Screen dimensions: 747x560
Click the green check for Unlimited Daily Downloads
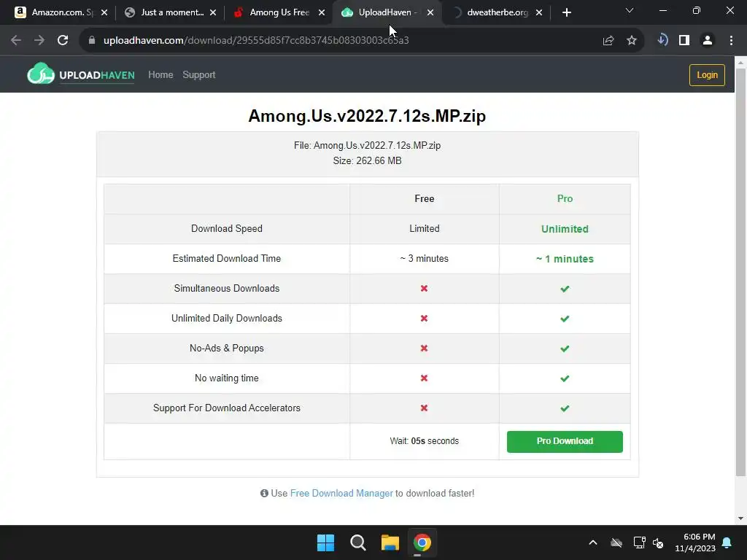565,319
